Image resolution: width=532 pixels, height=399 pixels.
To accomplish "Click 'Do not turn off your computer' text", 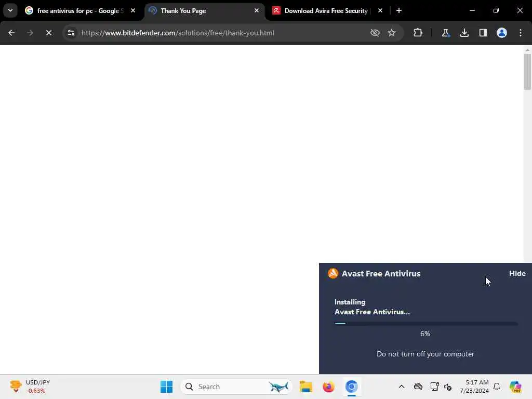I will pos(425,354).
